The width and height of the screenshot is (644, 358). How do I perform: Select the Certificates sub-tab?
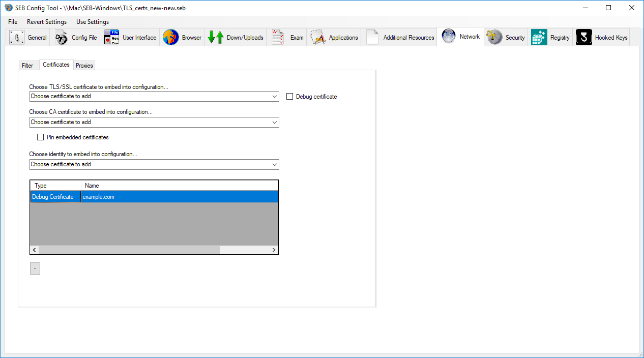pos(56,65)
